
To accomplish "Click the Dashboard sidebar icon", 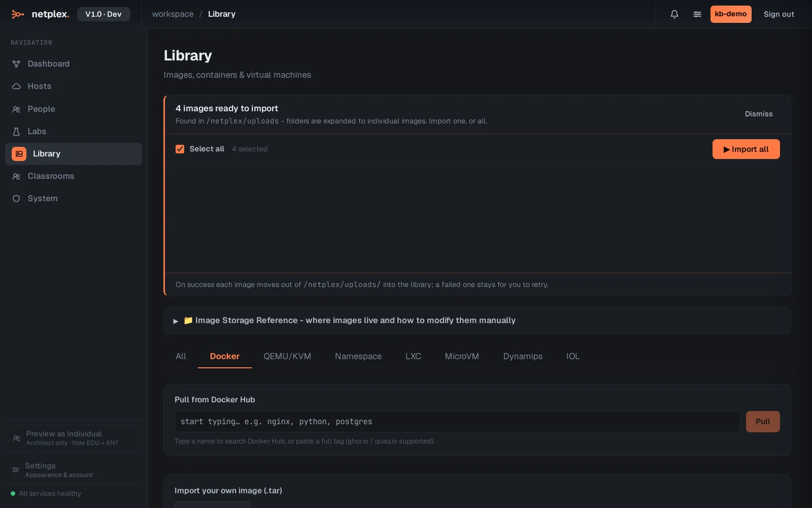I will pos(16,64).
